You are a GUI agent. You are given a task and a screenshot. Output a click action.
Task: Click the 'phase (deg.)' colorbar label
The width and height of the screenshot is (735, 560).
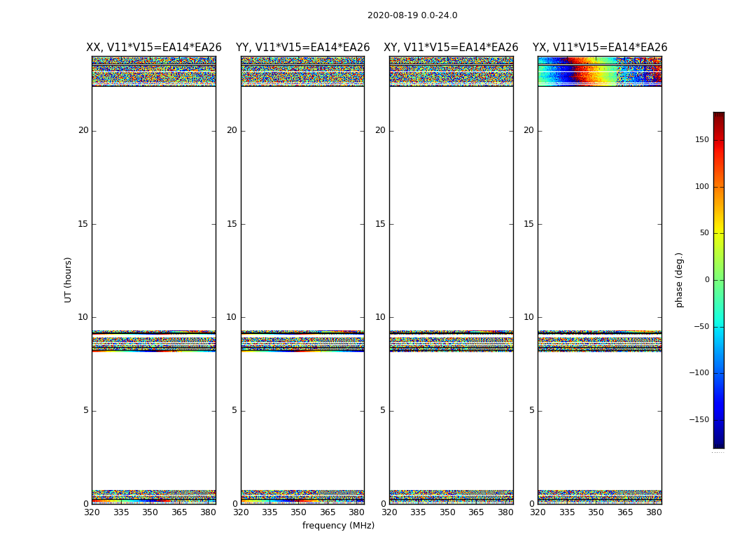[x=679, y=280]
